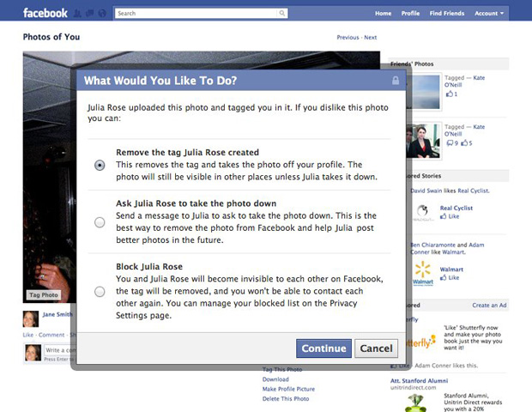
Task: Click the search magnifier icon
Action: (x=258, y=14)
